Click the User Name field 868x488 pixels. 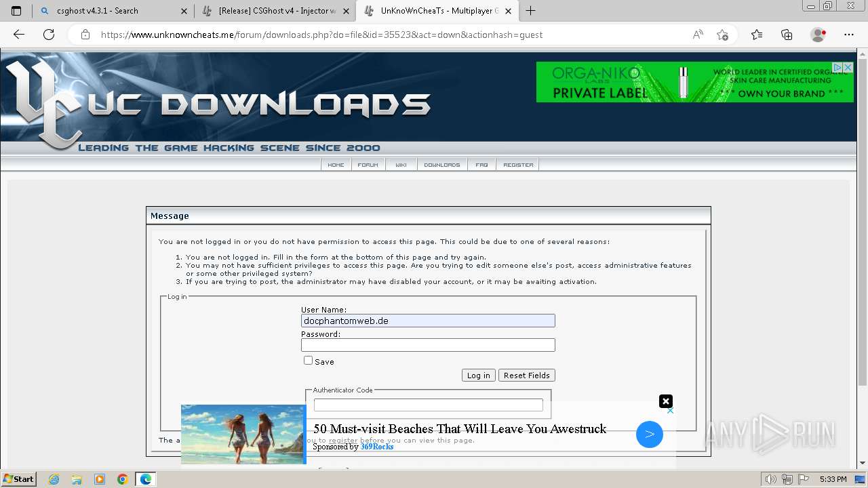[x=428, y=321]
